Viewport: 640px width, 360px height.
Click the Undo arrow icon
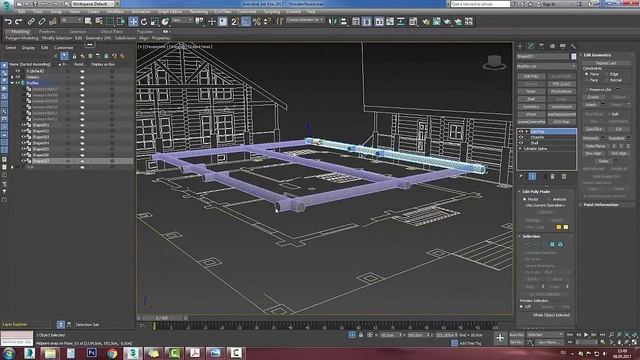8,22
